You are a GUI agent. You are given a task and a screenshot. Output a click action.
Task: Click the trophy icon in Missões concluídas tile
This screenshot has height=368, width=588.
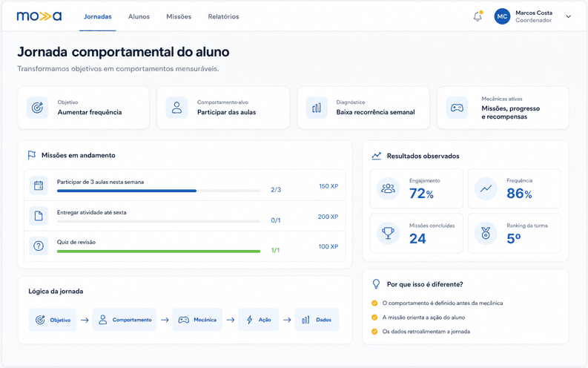[388, 233]
